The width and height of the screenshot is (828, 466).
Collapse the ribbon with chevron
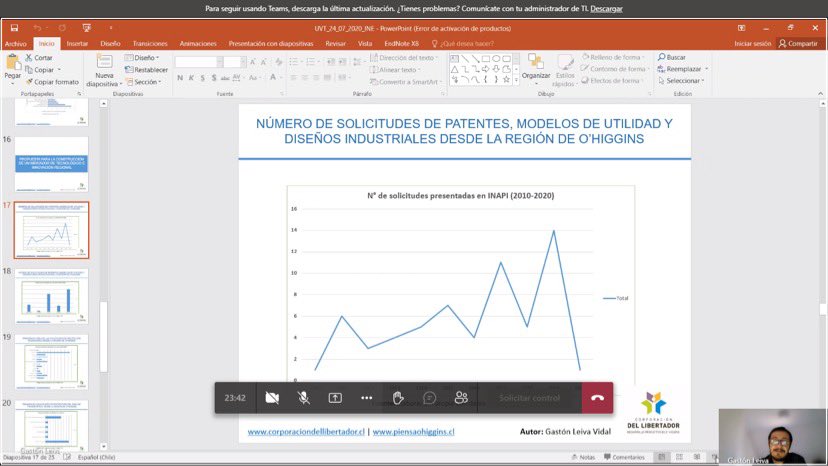coord(820,94)
